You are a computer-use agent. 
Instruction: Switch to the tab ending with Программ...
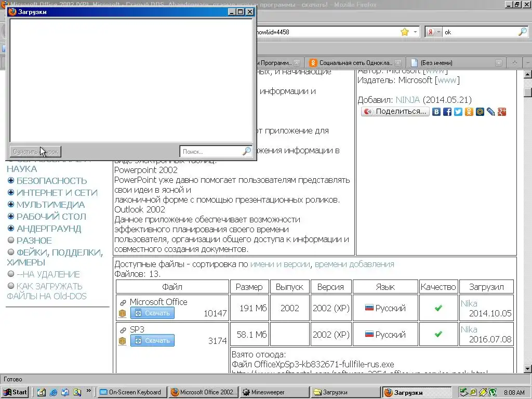pyautogui.click(x=279, y=63)
